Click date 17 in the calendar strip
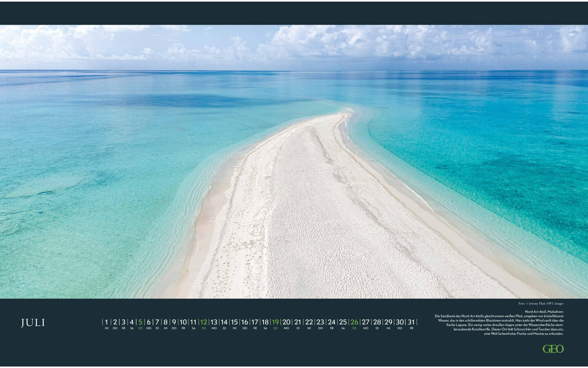This screenshot has height=368, width=588. click(255, 322)
